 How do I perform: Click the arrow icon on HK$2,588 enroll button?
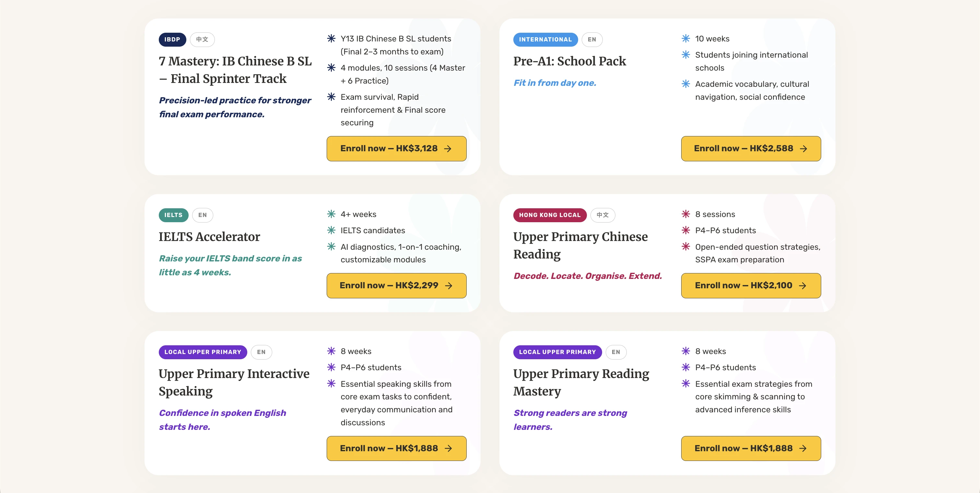(803, 149)
